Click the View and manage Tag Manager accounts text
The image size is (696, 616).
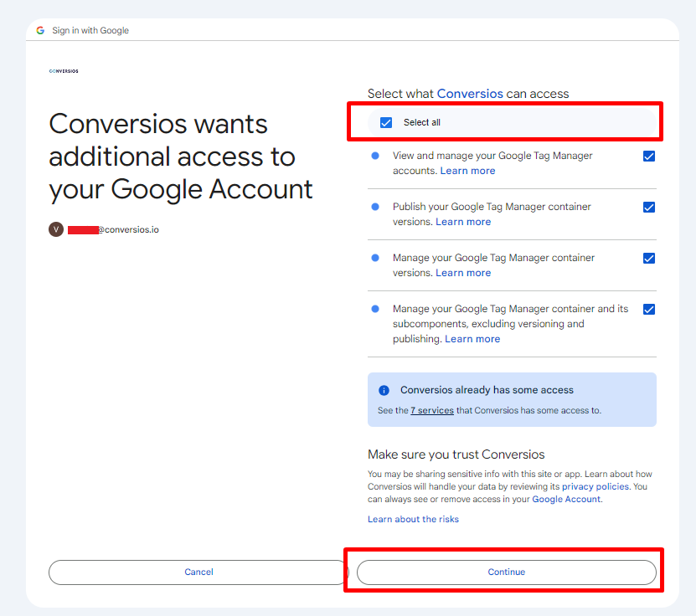[492, 162]
